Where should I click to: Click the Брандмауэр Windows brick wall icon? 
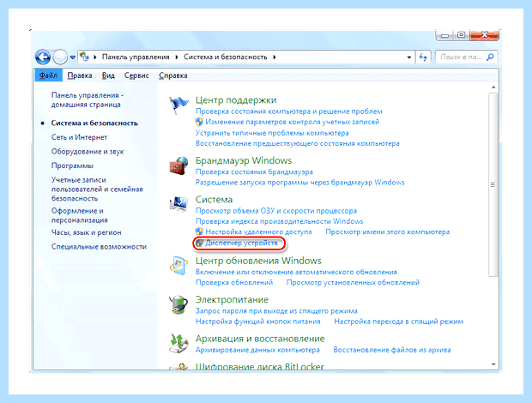(x=178, y=165)
